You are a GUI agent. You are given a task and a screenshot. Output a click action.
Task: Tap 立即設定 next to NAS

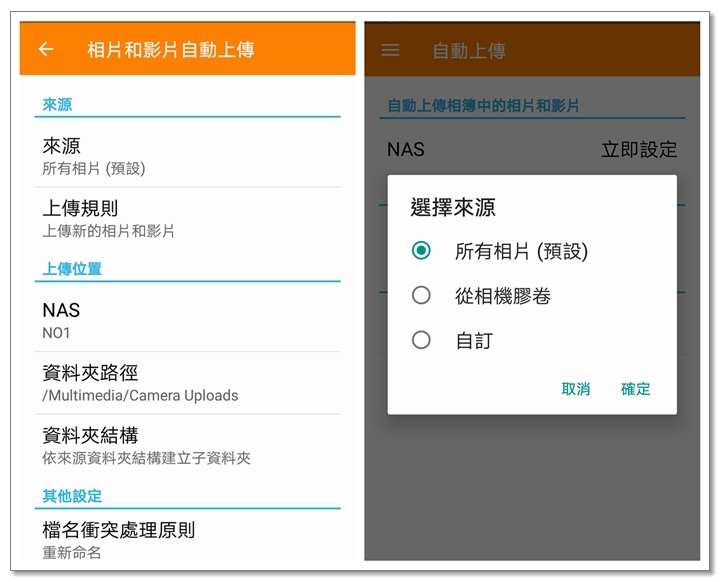(x=639, y=149)
